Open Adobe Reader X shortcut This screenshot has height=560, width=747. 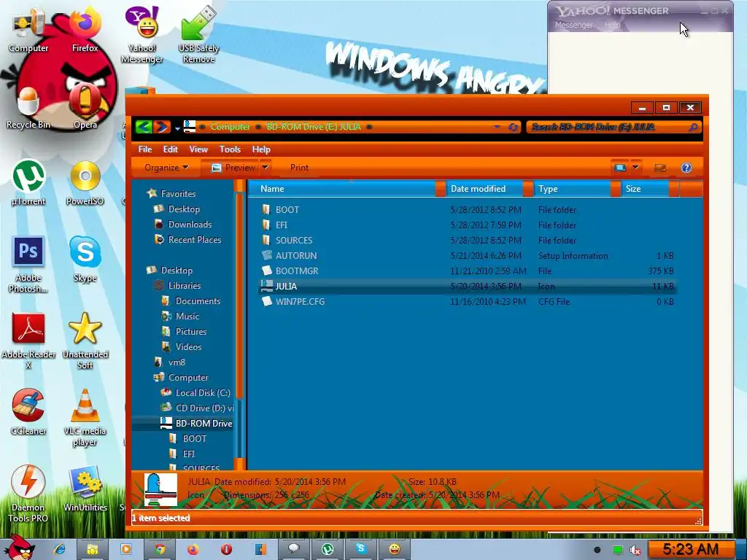pyautogui.click(x=28, y=341)
